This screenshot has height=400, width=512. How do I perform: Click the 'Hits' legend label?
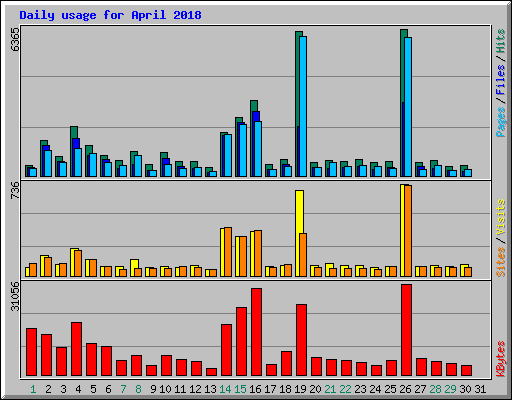click(500, 41)
